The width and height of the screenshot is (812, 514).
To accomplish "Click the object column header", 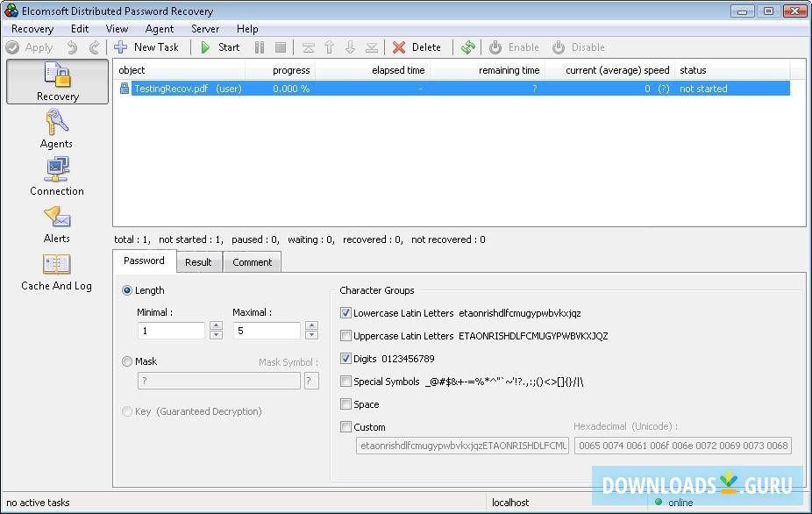I will click(x=179, y=70).
